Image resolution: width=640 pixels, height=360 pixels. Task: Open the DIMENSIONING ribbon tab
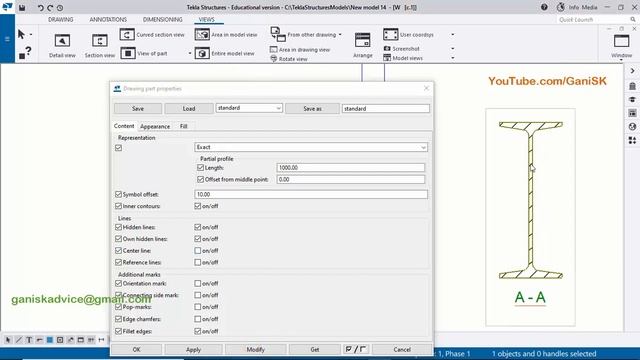tap(162, 20)
